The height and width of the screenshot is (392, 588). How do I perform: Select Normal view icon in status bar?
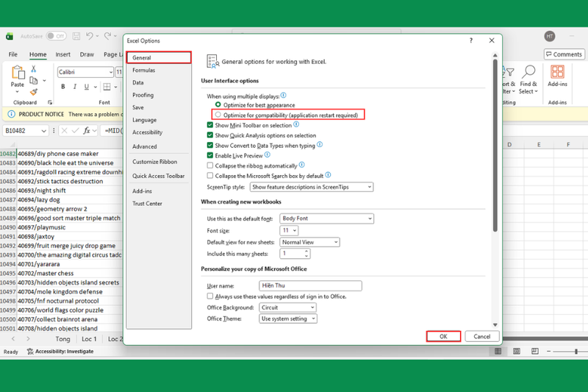[498, 351]
